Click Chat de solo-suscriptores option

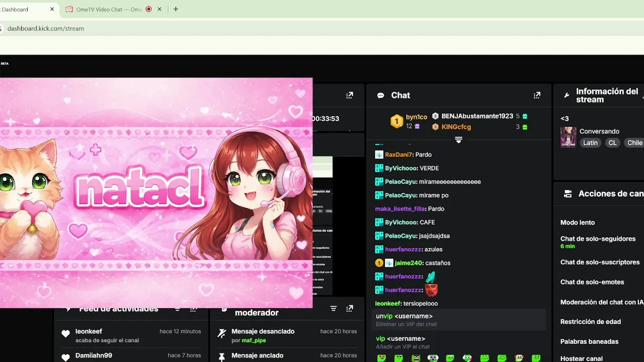pyautogui.click(x=600, y=262)
